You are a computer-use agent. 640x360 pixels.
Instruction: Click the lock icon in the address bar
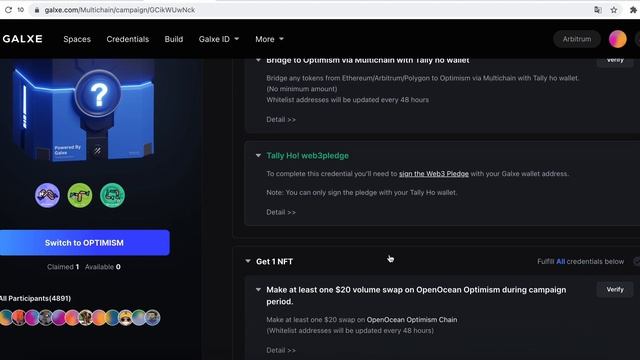coord(37,10)
